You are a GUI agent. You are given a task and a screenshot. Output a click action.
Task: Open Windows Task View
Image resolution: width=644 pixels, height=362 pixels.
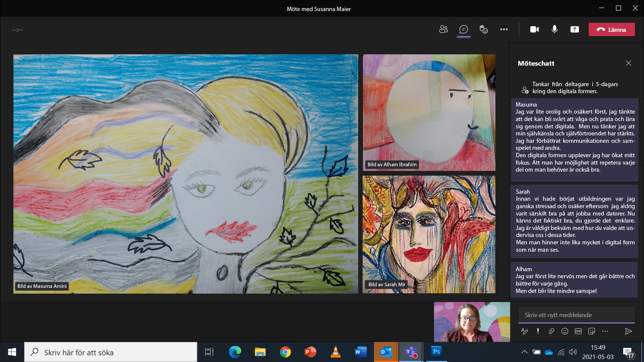[x=209, y=352]
